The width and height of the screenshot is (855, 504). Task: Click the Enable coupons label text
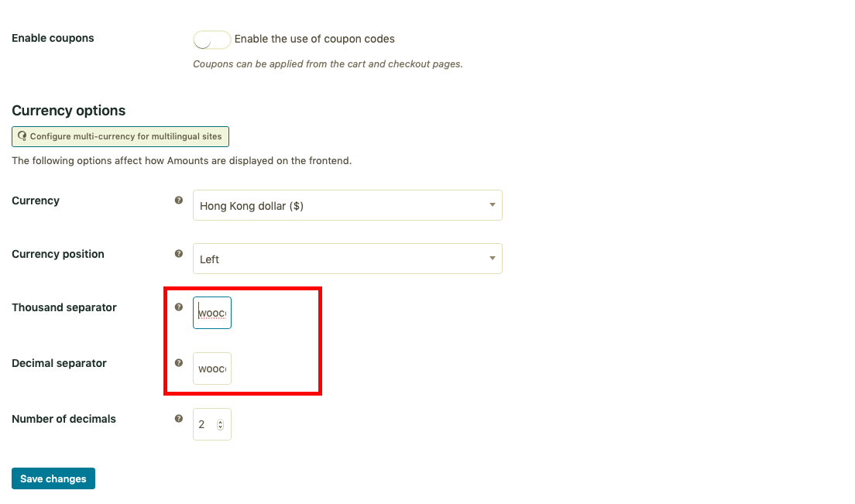coord(53,38)
